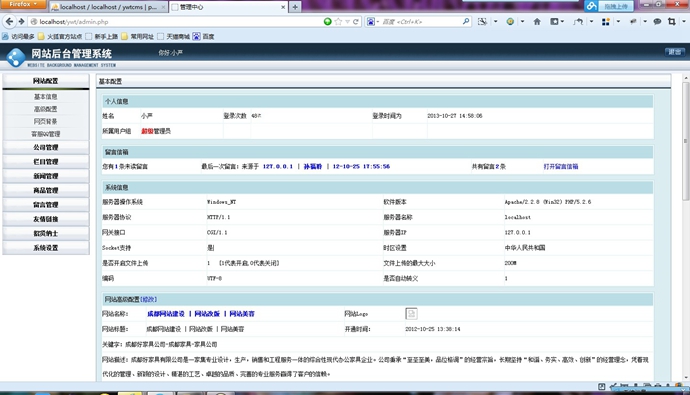The image size is (690, 395).
Task: Click the 修改 link beside 网站基本配置
Action: click(148, 299)
